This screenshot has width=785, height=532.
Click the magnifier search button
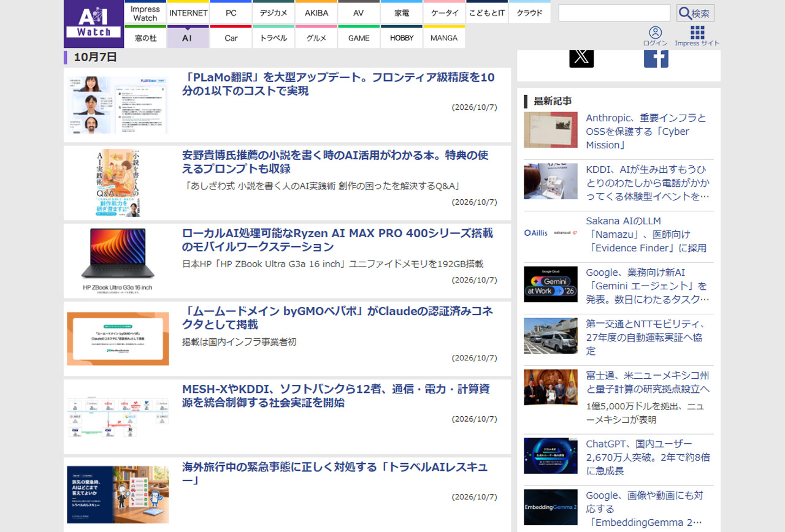tap(695, 13)
